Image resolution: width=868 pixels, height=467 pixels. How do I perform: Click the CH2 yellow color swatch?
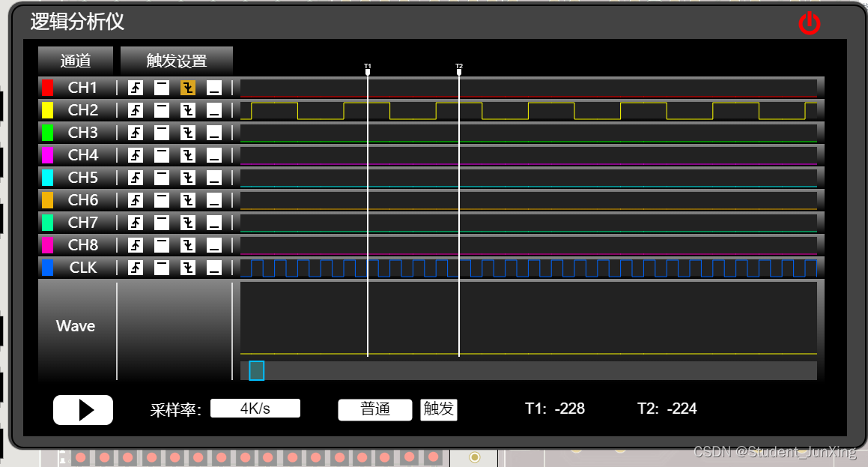pos(48,110)
